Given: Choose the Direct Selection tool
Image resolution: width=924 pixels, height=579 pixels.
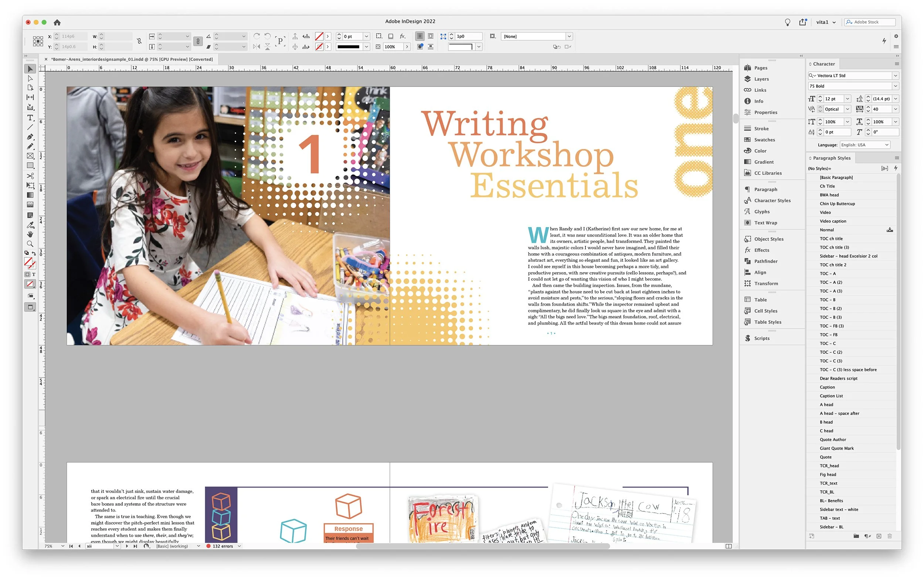Looking at the screenshot, I should pos(30,78).
